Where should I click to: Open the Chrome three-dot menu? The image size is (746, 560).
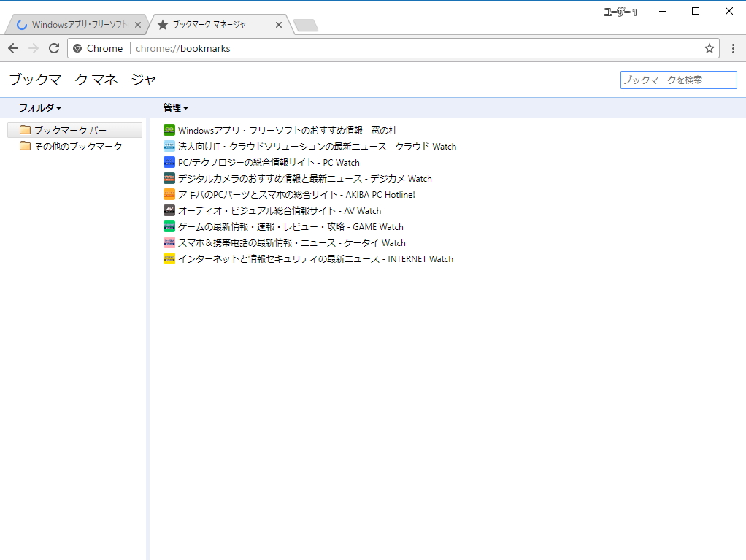coord(733,48)
